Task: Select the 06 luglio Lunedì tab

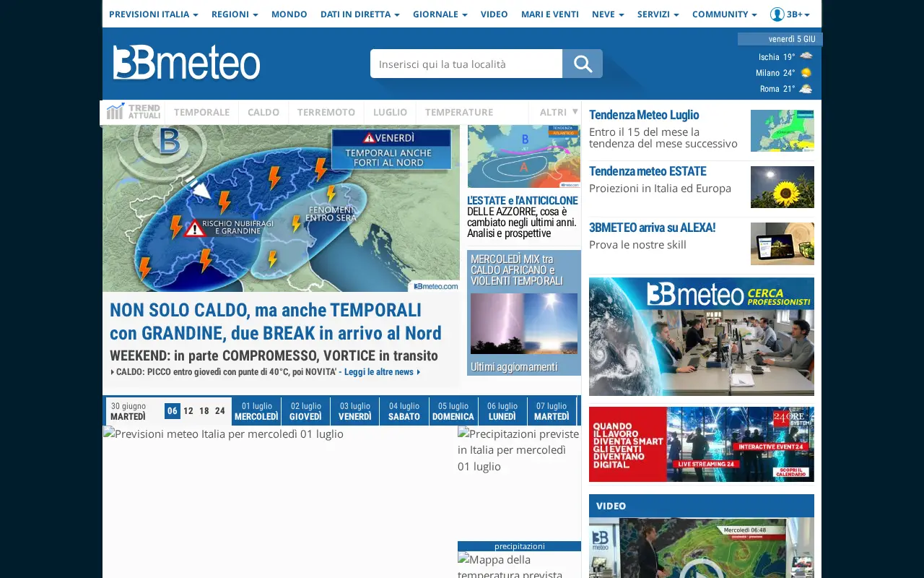Action: tap(502, 411)
